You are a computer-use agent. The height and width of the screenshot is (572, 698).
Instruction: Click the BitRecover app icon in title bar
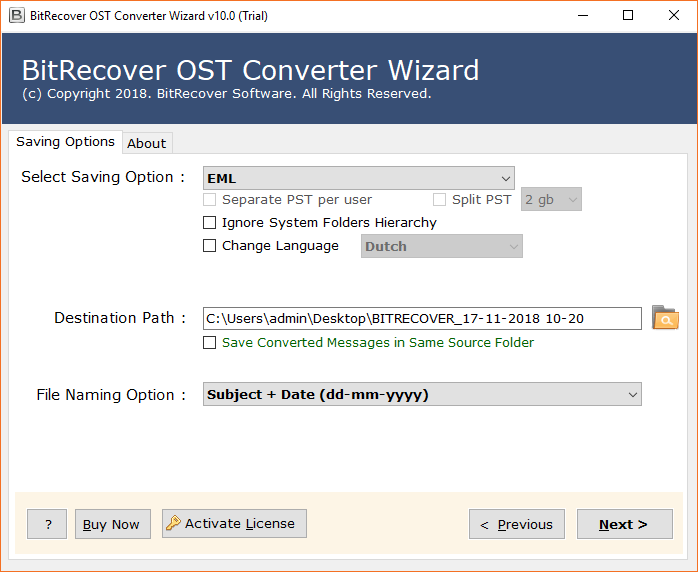click(17, 16)
